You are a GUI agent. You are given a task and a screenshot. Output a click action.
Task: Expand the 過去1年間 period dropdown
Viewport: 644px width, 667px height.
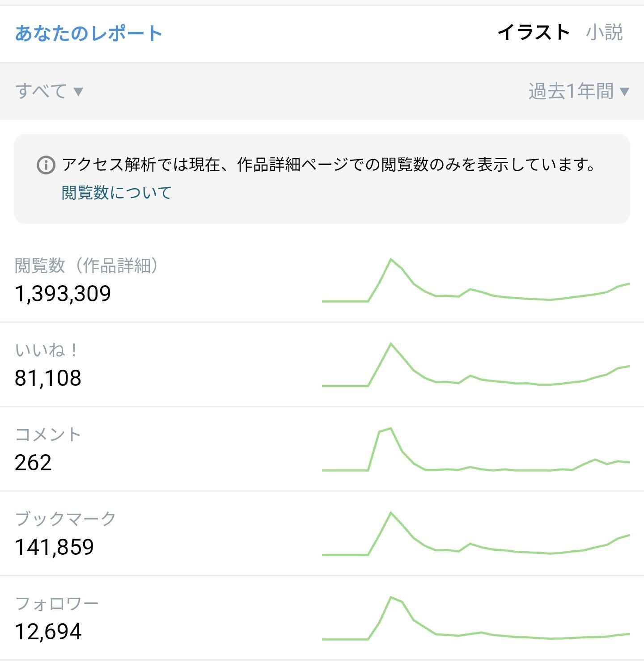579,91
